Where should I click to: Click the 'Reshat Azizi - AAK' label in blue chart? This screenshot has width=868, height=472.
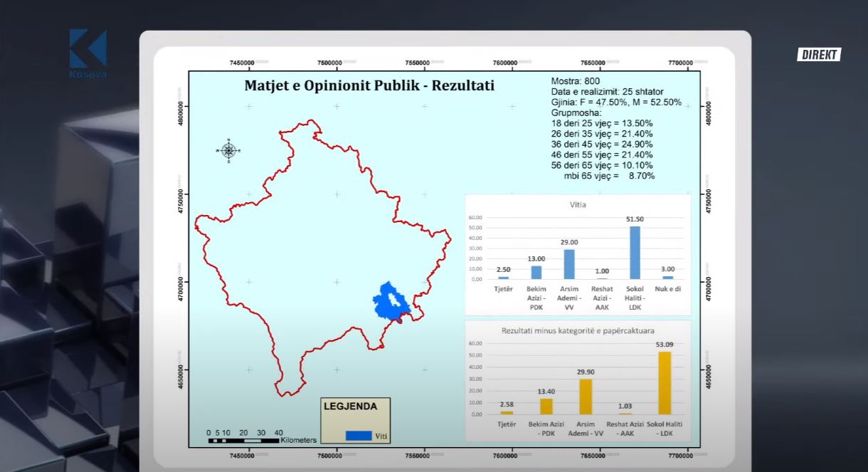pos(602,298)
